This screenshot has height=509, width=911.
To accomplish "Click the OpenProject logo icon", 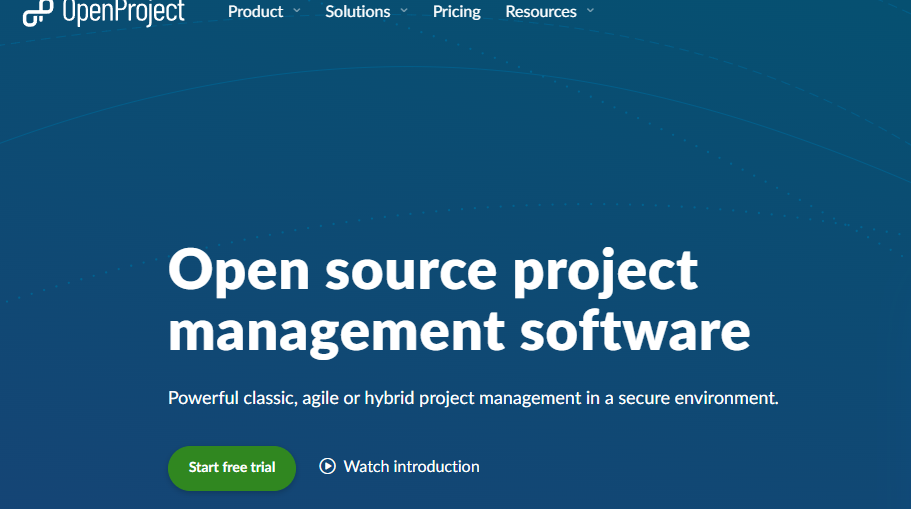I will (x=38, y=13).
